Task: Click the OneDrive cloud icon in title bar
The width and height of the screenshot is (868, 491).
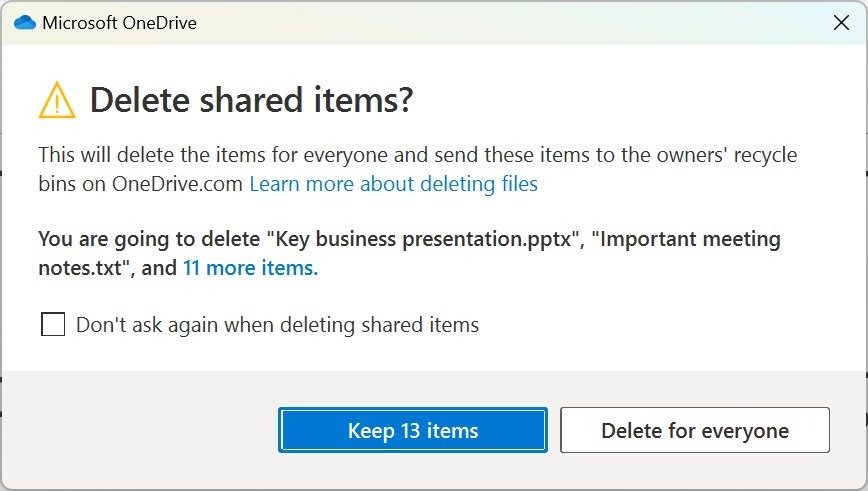Action: click(24, 23)
